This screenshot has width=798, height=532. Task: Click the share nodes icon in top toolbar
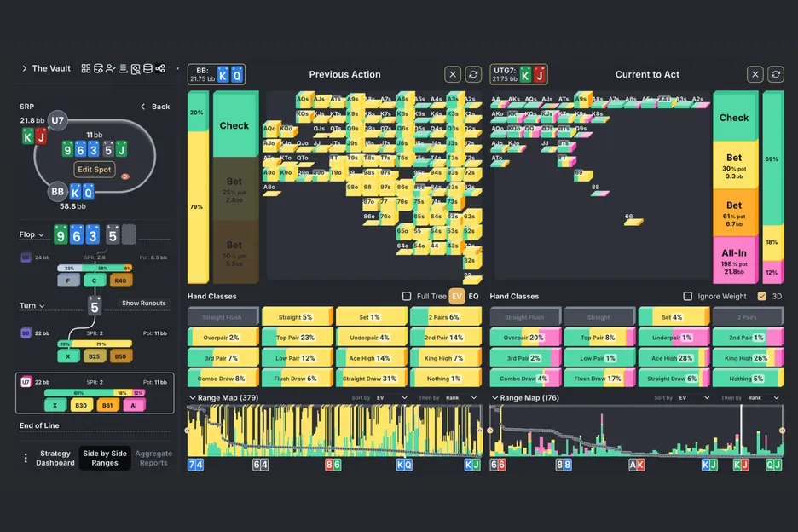point(160,68)
